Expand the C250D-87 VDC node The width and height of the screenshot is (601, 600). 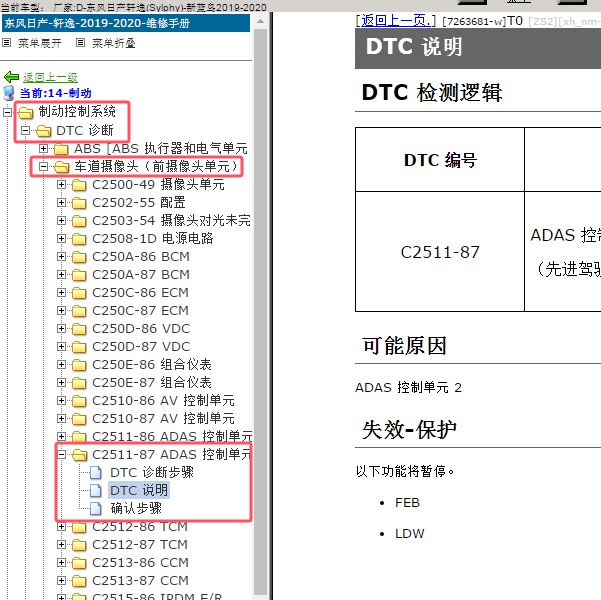(x=61, y=347)
